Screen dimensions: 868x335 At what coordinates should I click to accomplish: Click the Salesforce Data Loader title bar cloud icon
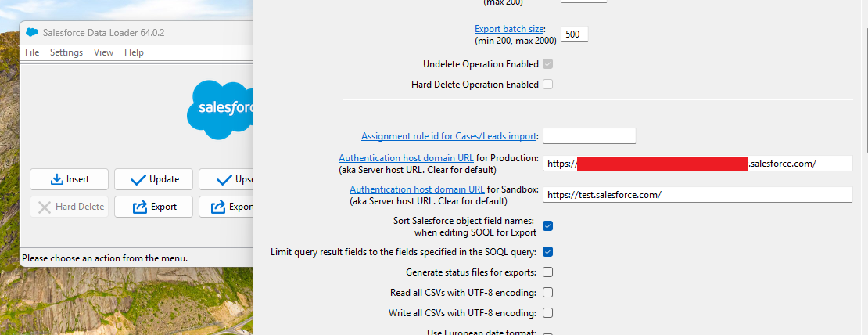pos(32,33)
